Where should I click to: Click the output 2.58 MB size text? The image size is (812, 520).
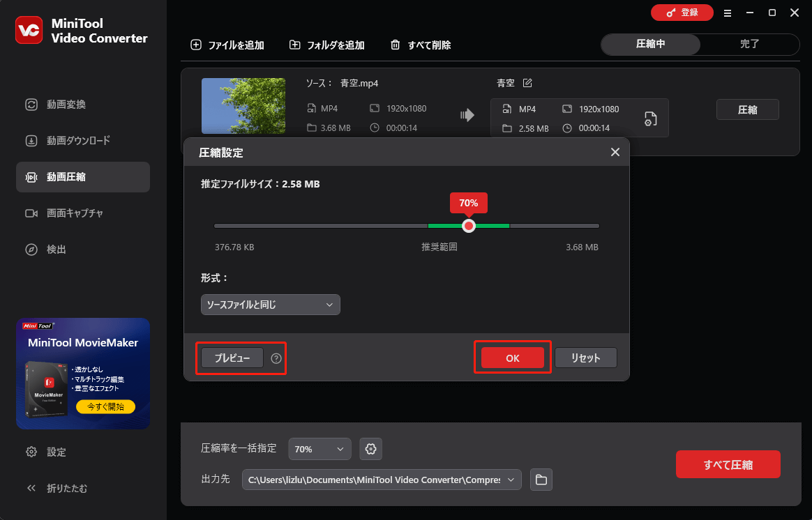534,129
